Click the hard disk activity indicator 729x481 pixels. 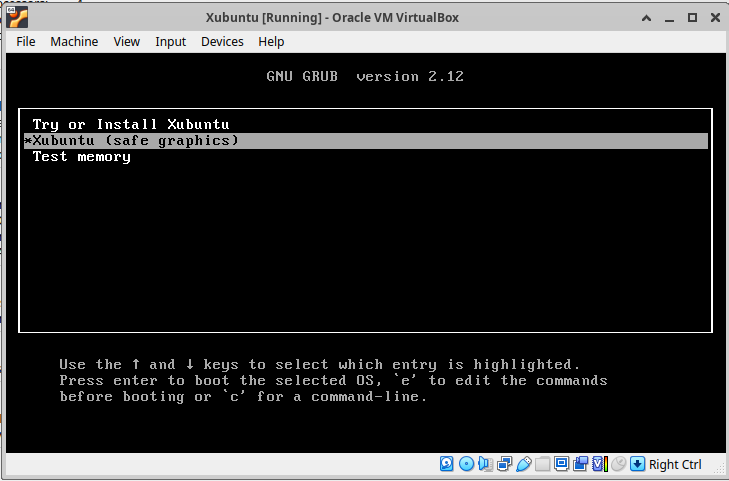pos(447,464)
